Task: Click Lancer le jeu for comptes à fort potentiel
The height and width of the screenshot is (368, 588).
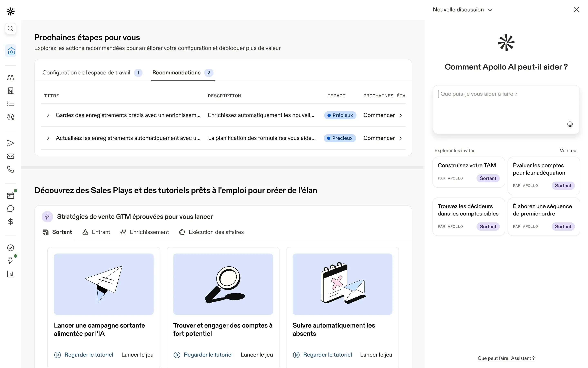Action: pos(257,355)
